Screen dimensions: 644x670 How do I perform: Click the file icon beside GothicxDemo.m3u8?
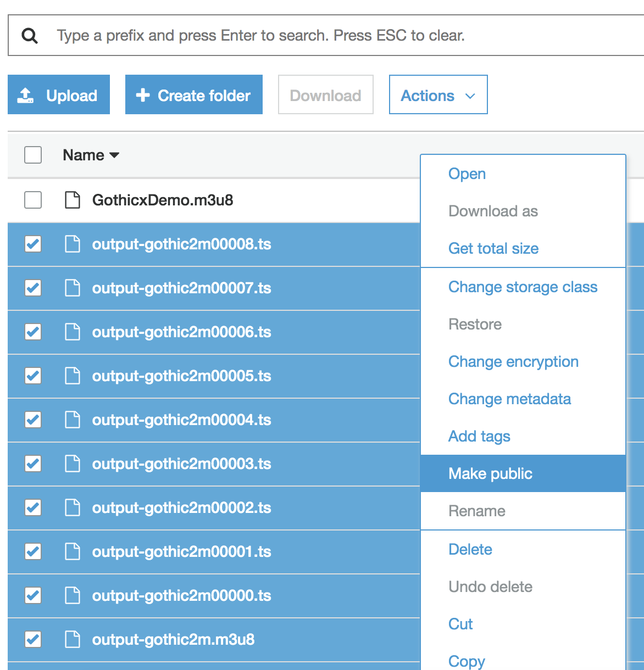click(x=72, y=200)
